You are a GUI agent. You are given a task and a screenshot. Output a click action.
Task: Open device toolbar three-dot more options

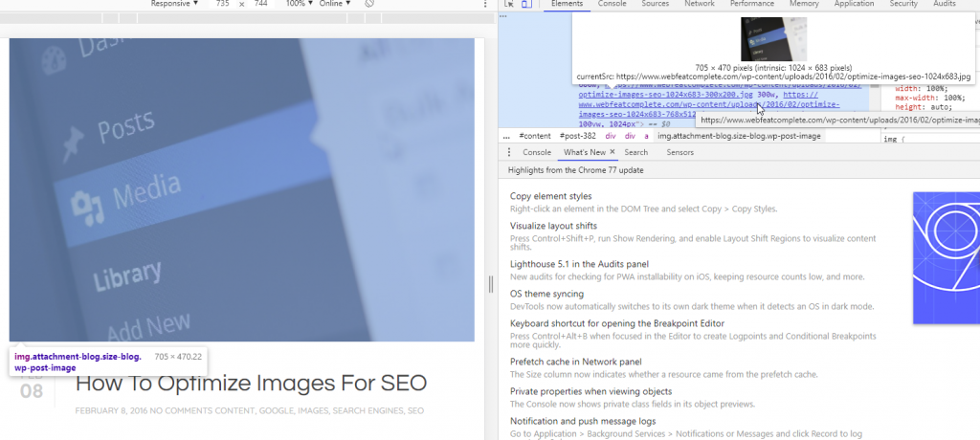(485, 4)
